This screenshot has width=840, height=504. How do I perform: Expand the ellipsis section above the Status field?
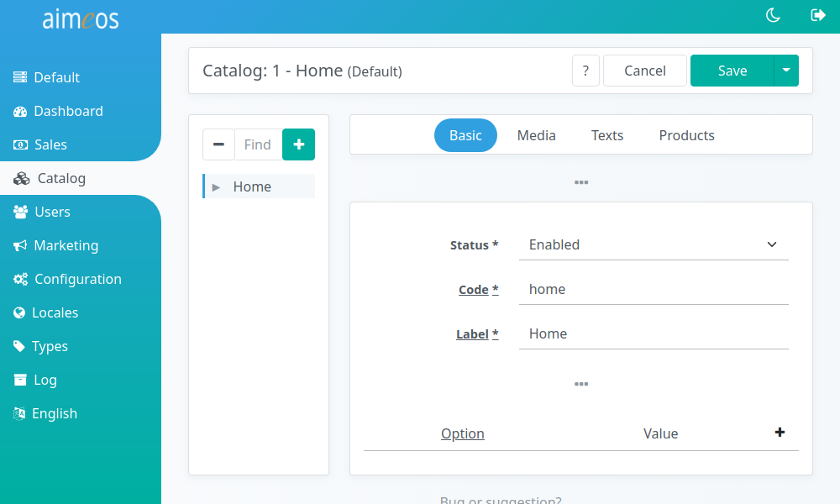click(581, 182)
